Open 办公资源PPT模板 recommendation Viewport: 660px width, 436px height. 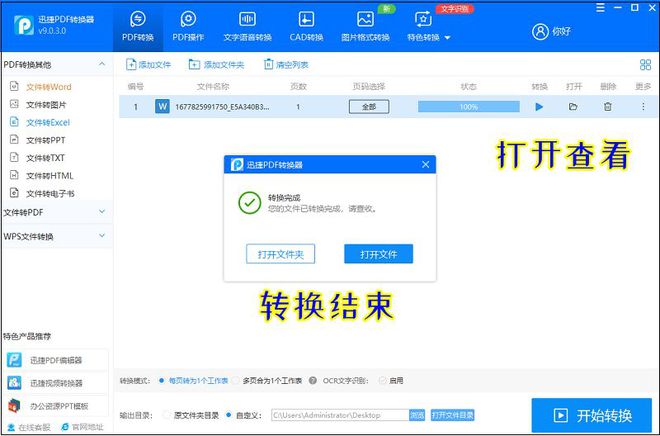click(56, 406)
